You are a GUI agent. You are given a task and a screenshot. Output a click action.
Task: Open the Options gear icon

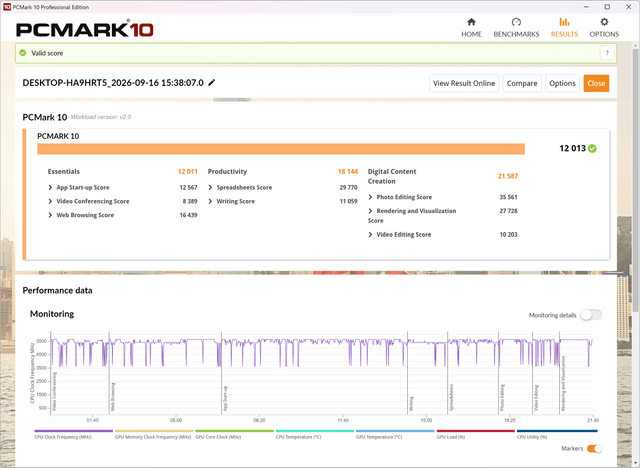coord(604,22)
